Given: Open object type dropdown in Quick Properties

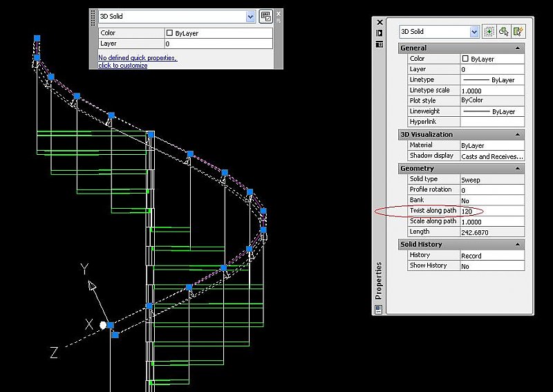Looking at the screenshot, I should coord(250,17).
